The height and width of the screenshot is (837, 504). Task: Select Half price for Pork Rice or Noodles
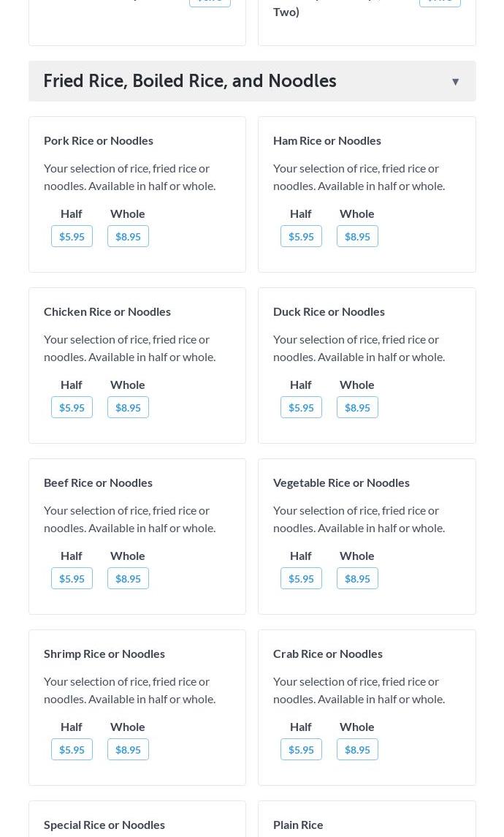(x=72, y=236)
